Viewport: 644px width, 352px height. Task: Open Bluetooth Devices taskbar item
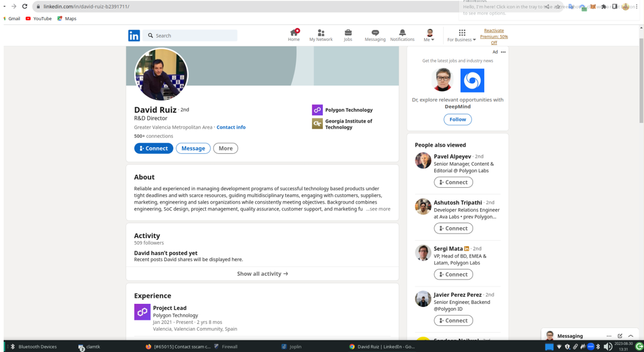[34, 347]
